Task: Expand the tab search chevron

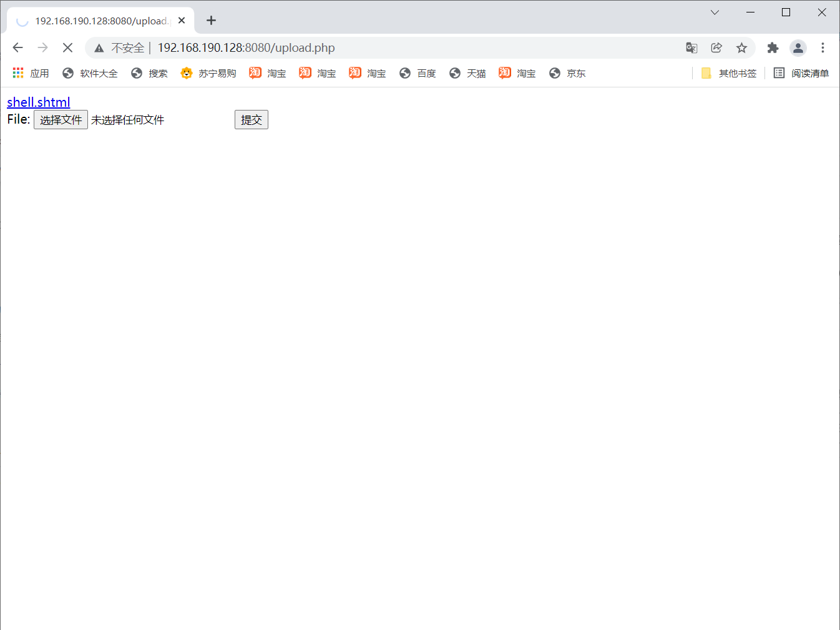Action: (715, 12)
